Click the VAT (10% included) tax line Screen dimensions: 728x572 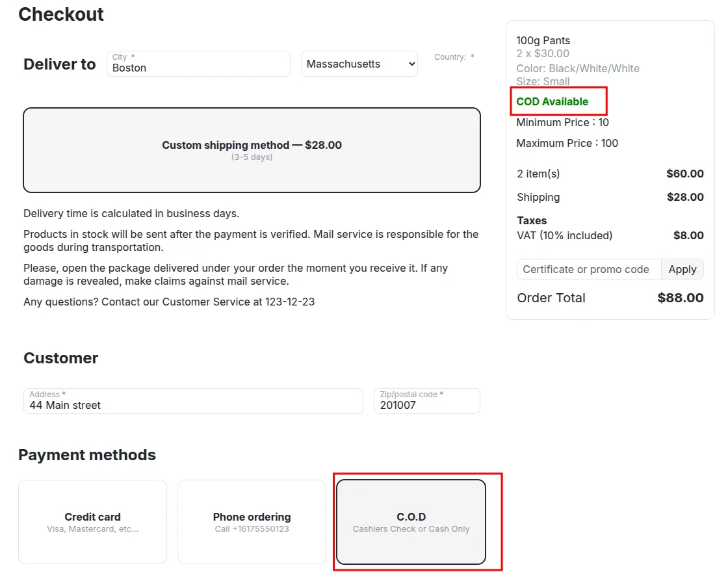[564, 235]
